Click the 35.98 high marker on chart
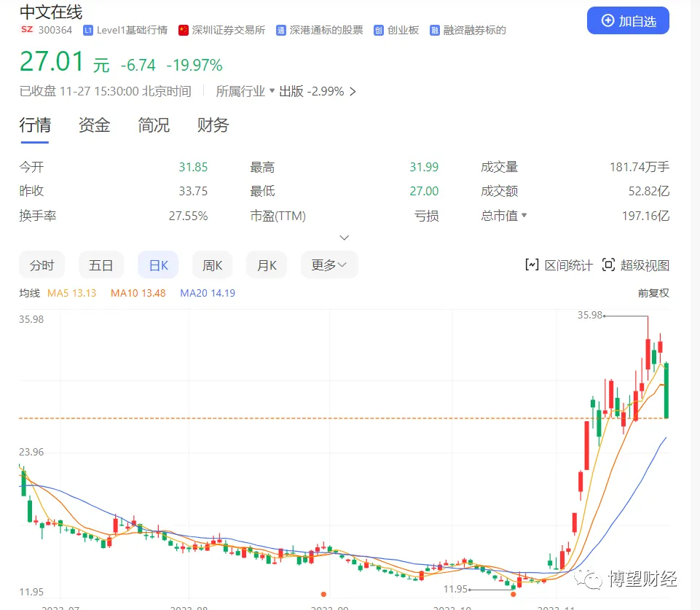This screenshot has height=610, width=700. (590, 315)
